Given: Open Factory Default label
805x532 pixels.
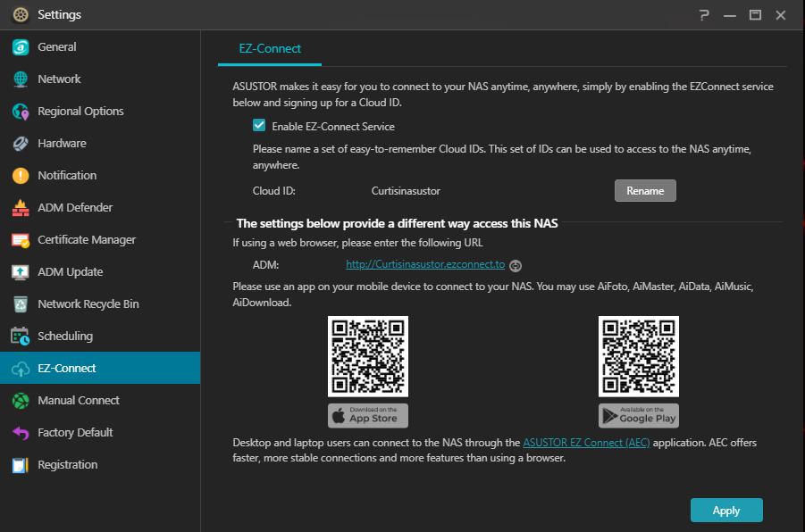Looking at the screenshot, I should [x=75, y=433].
